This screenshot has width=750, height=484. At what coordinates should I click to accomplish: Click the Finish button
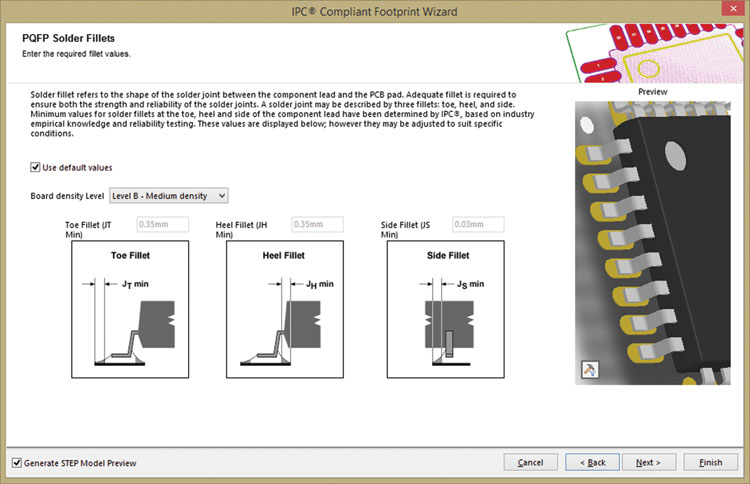click(710, 463)
